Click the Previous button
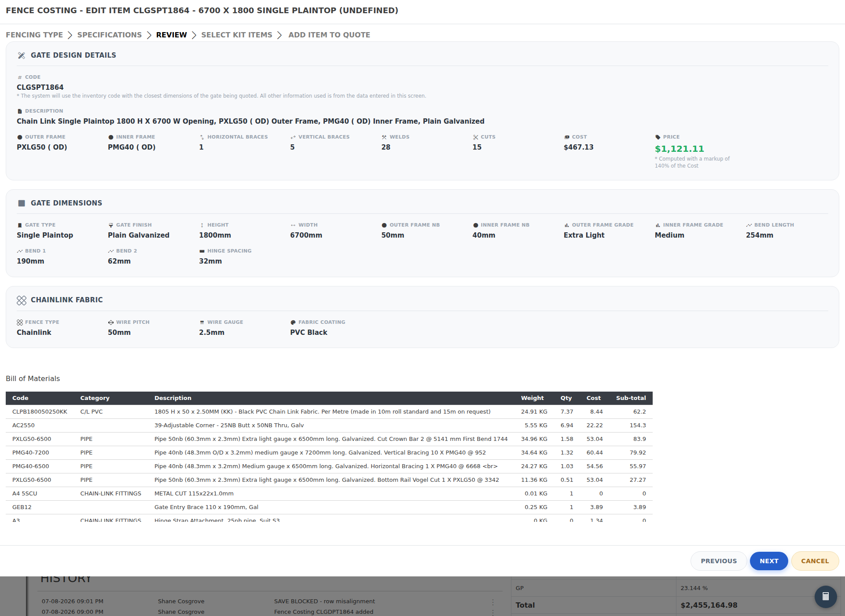 coord(719,561)
